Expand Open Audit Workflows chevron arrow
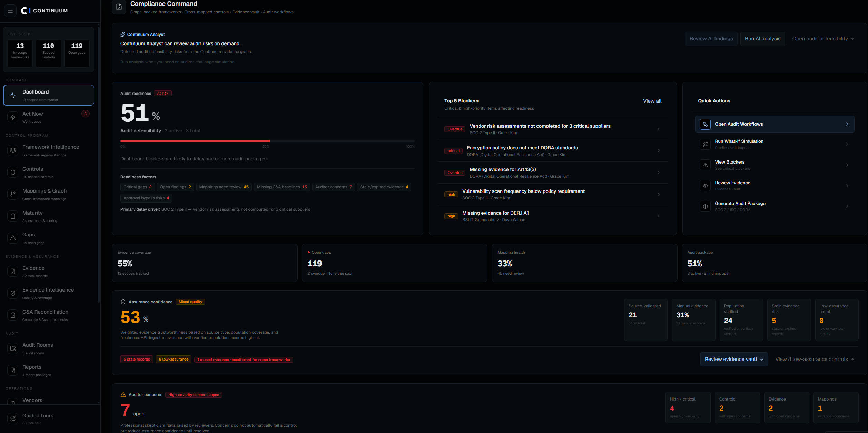Screen dimensions: 868x433 pyautogui.click(x=847, y=124)
